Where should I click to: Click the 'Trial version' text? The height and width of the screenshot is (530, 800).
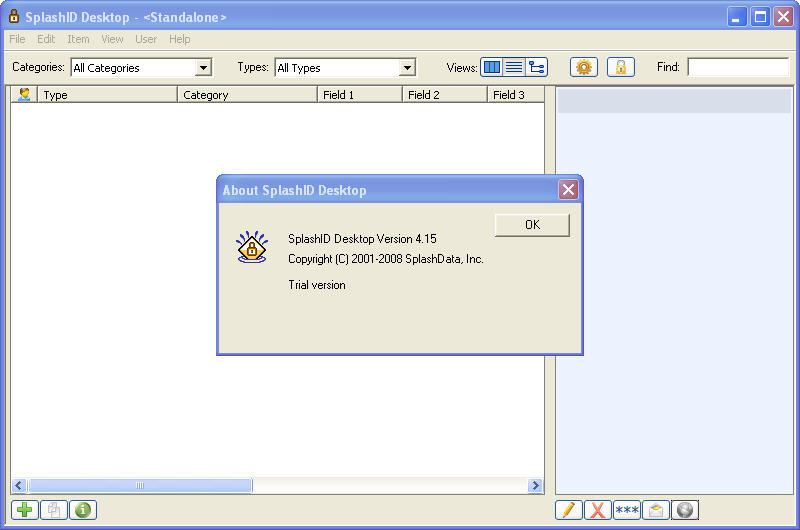click(x=317, y=285)
